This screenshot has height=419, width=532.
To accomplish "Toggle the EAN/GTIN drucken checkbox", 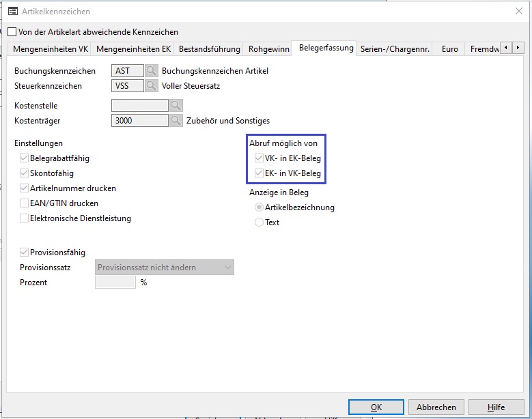I will [x=25, y=203].
